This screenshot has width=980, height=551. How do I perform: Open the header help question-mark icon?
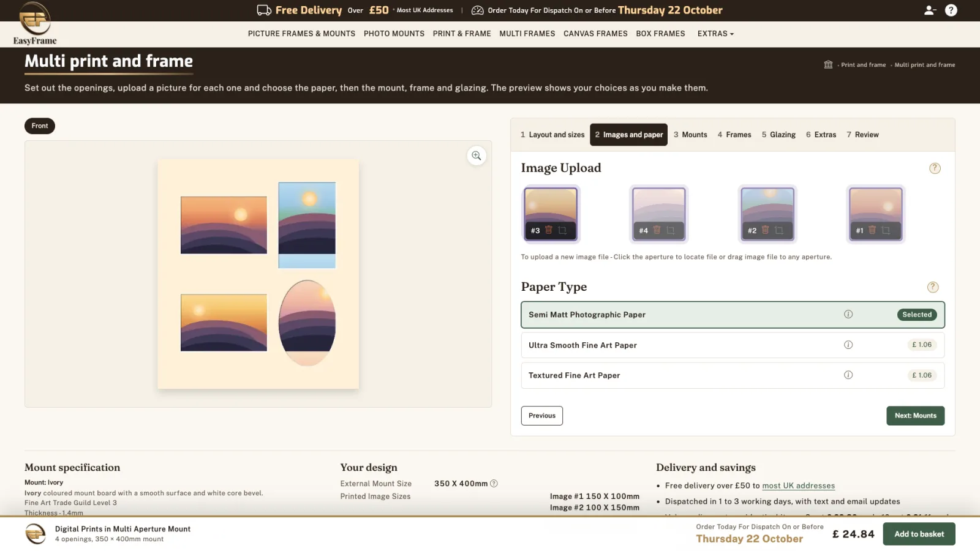(951, 10)
